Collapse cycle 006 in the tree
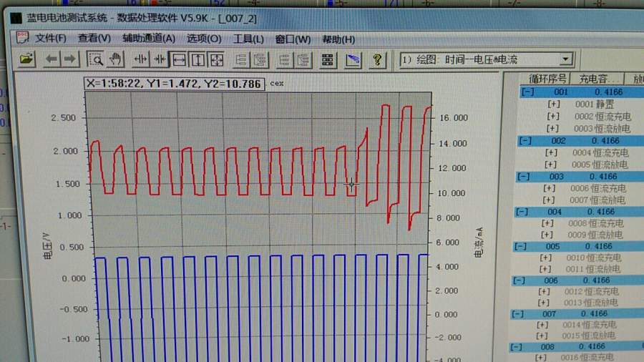Viewport: 644px width, 362px height. pos(519,280)
